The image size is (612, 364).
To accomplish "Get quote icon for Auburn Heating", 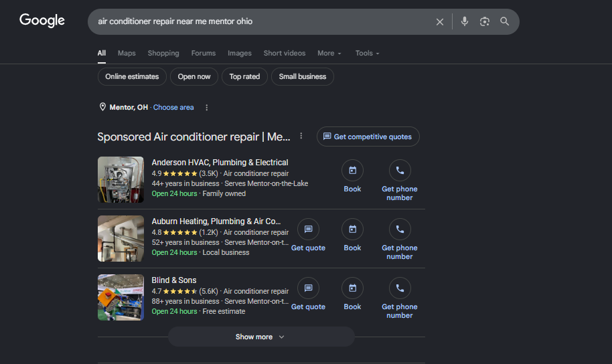I will click(x=308, y=229).
